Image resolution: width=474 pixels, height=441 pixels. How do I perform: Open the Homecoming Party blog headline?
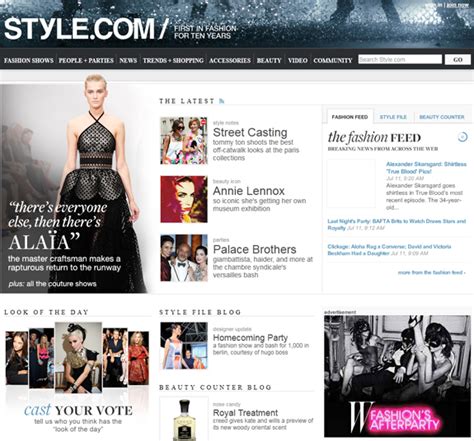click(x=250, y=337)
